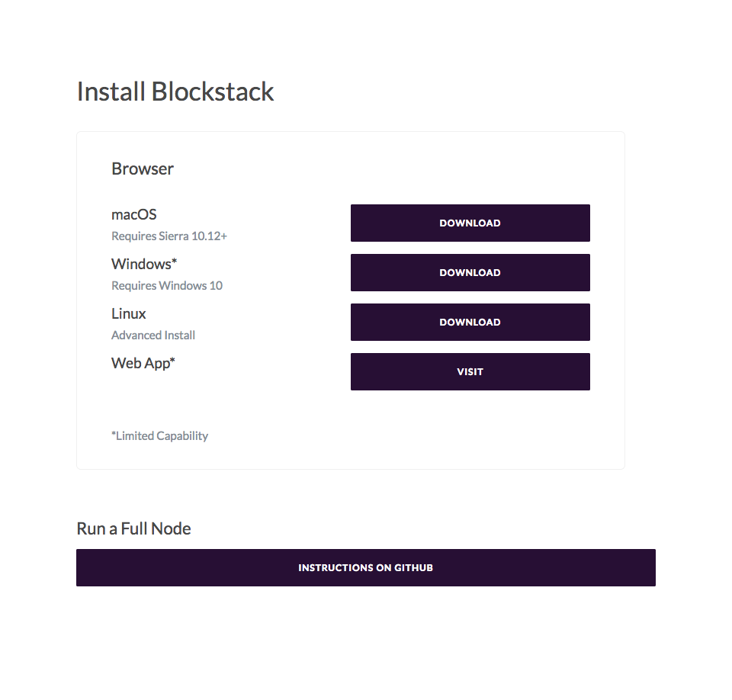The image size is (732, 700).
Task: Open Instructions on GitHub for full node
Action: point(365,567)
